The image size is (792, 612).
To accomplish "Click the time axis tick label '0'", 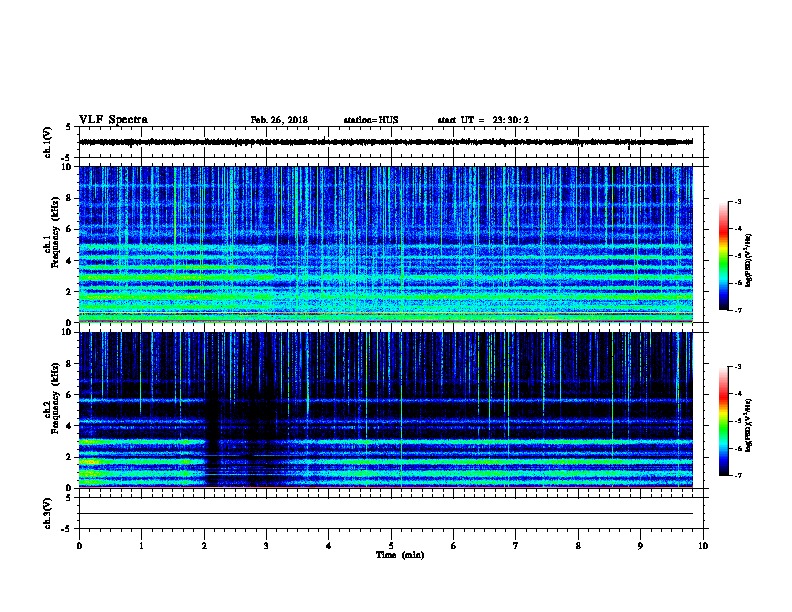I will pos(79,546).
